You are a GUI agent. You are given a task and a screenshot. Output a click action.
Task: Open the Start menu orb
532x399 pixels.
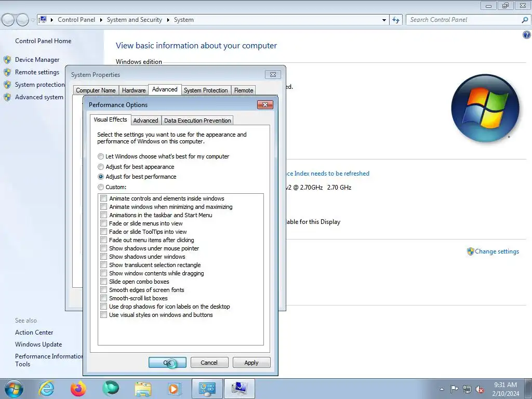14,389
